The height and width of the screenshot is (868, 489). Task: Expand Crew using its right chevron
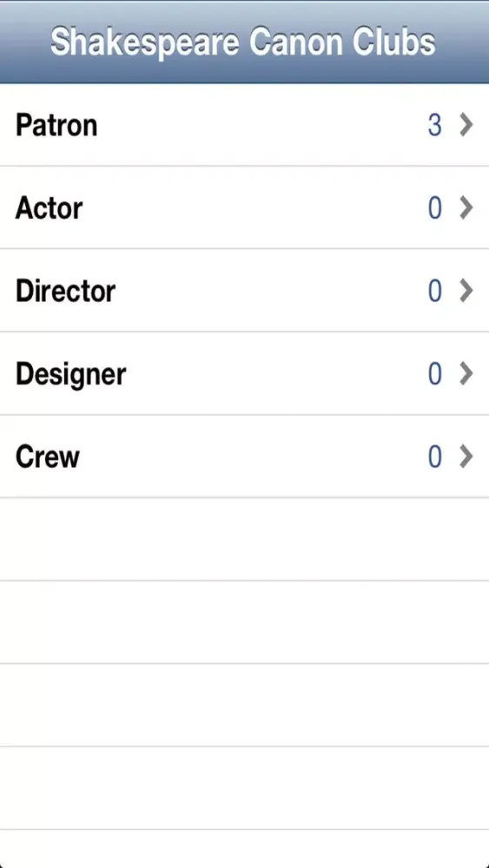[466, 457]
